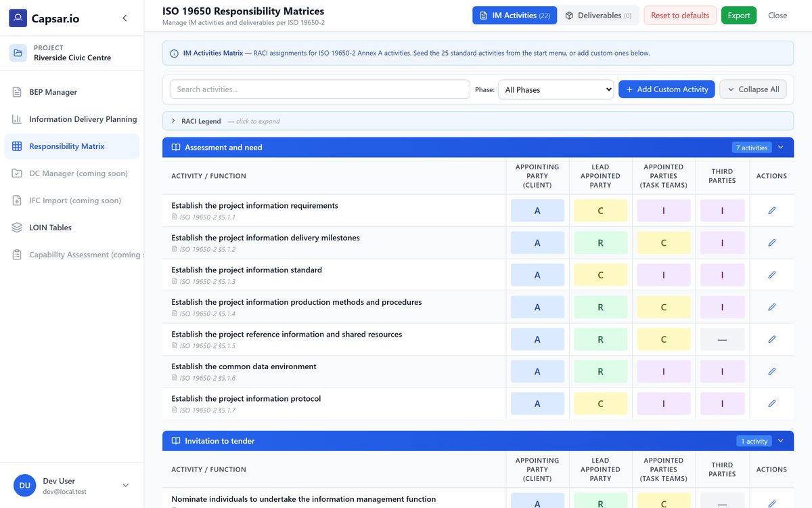Open IFC Import (coming soon) item
This screenshot has width=812, height=508.
(x=72, y=200)
